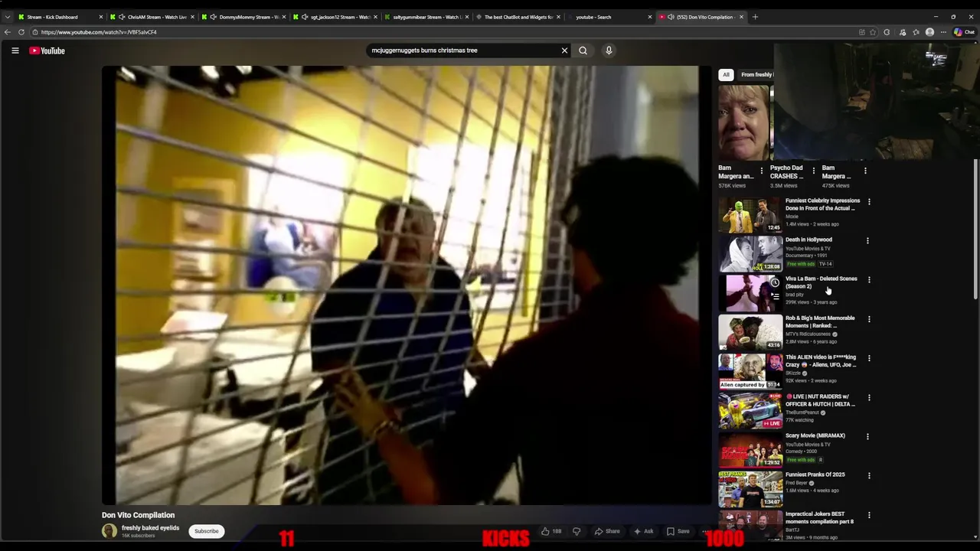
Task: Click Viva La Bam - Deleted Scenes title
Action: (x=821, y=282)
